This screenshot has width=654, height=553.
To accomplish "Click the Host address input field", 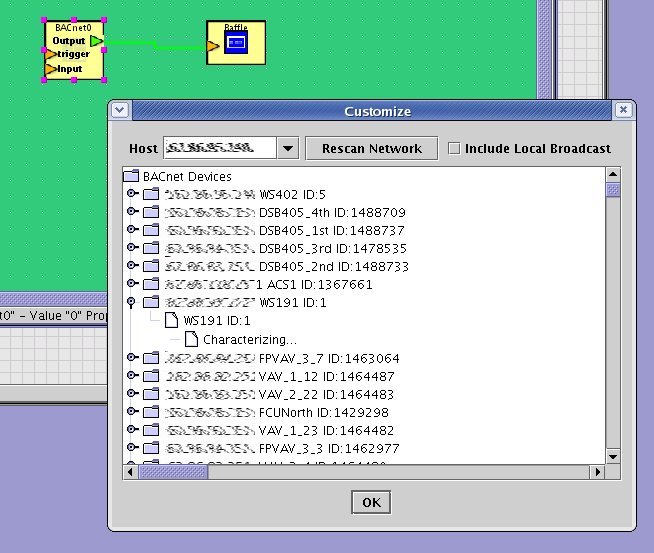I will pos(220,148).
